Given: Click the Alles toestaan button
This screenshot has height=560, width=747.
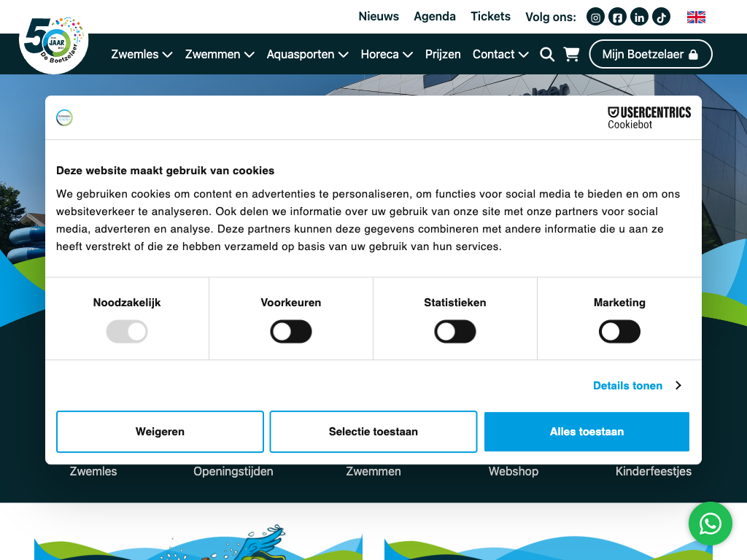Looking at the screenshot, I should click(587, 432).
